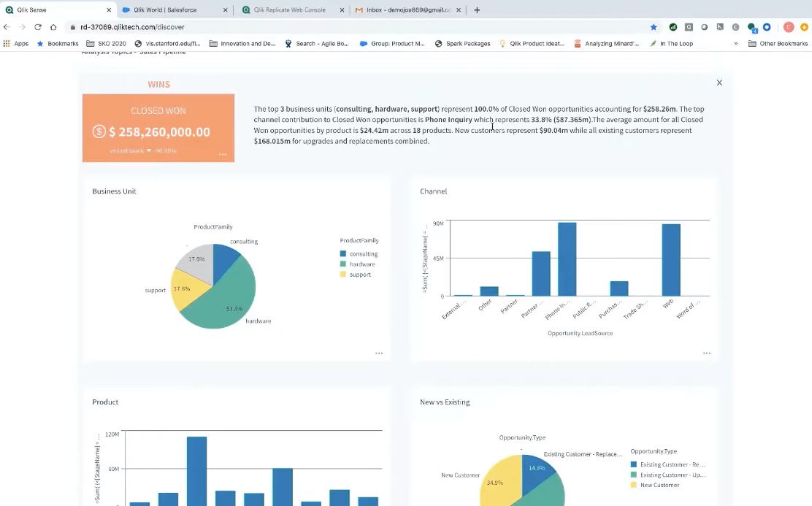Click the support legend color swatch
Viewport: 812px width, 506px height.
point(342,275)
